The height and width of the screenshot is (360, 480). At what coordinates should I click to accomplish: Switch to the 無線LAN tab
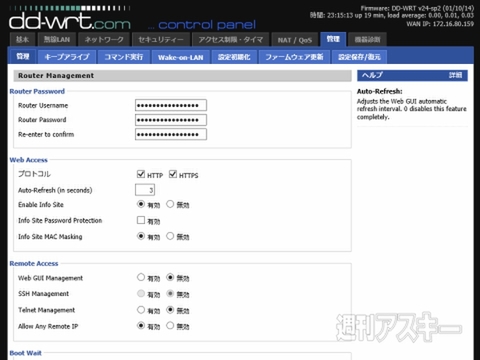click(x=57, y=40)
